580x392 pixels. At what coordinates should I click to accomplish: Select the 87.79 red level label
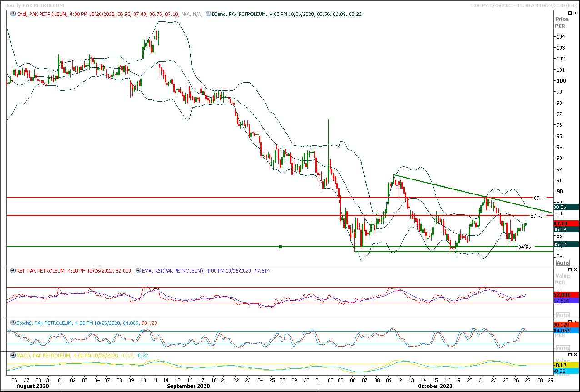click(537, 216)
